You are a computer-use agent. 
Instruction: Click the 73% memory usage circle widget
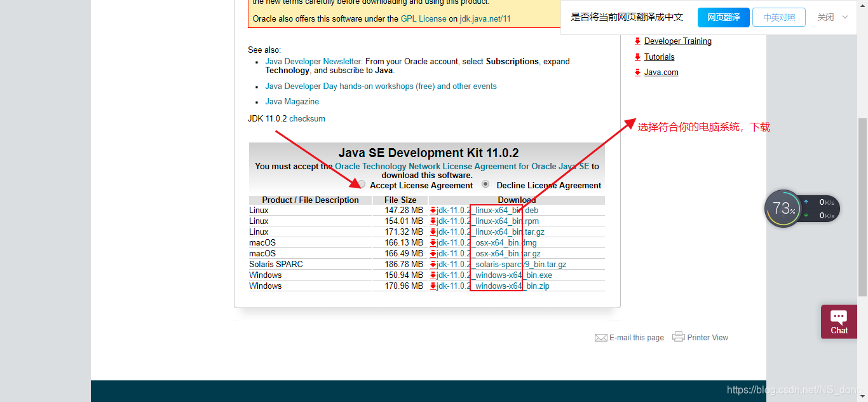click(x=783, y=208)
